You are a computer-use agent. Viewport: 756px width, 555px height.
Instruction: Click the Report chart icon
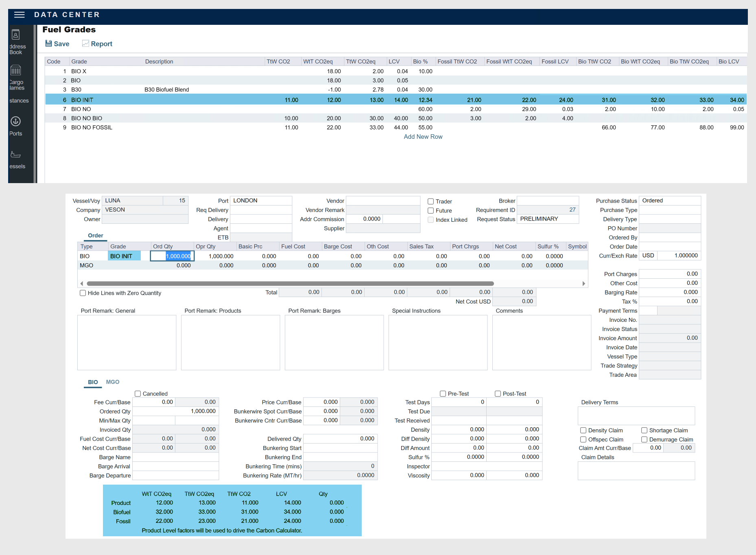click(x=85, y=44)
